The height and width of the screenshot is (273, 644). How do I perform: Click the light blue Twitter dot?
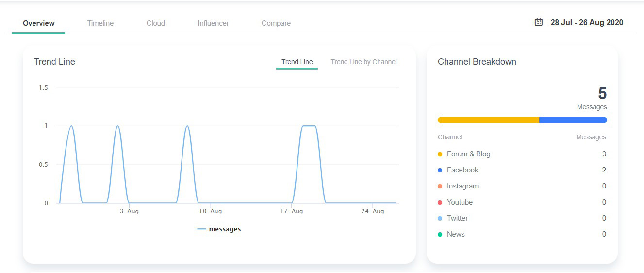point(440,219)
